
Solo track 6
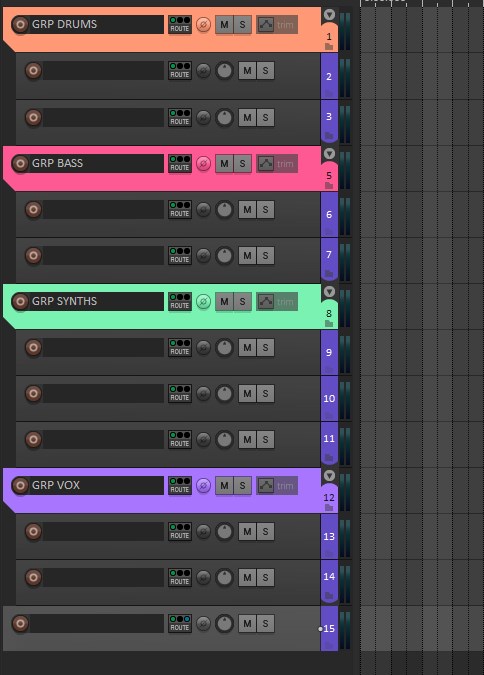click(x=266, y=210)
